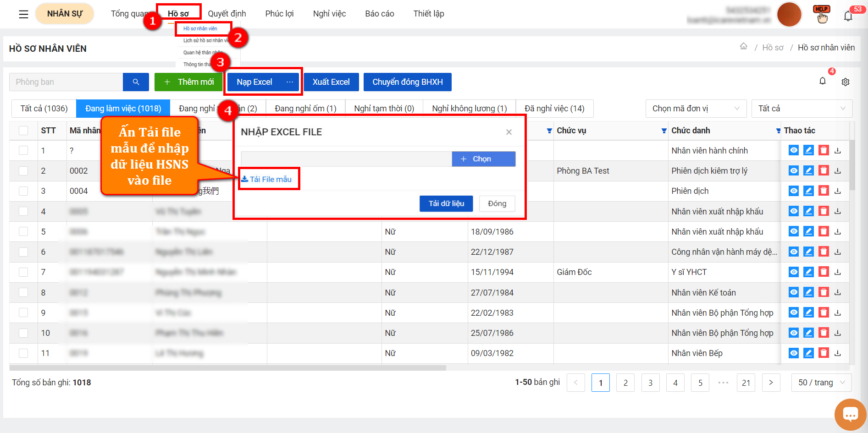Check the checkbox for row 2
The image size is (868, 433).
[23, 170]
